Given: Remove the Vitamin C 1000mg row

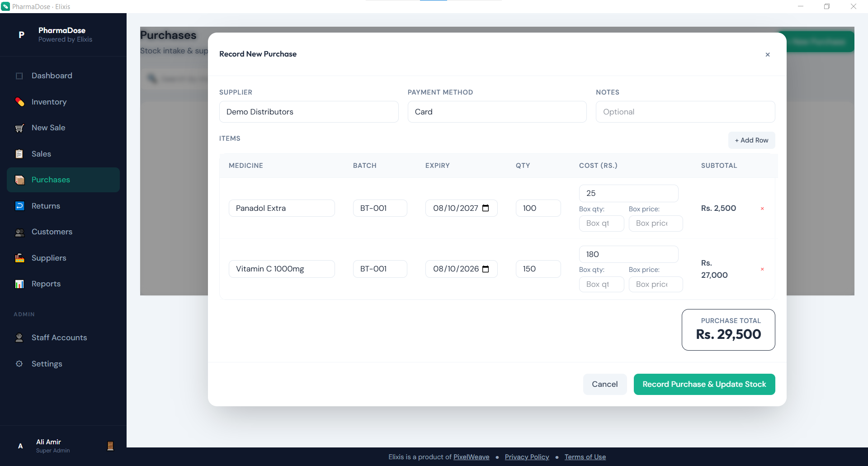Looking at the screenshot, I should pos(762,269).
